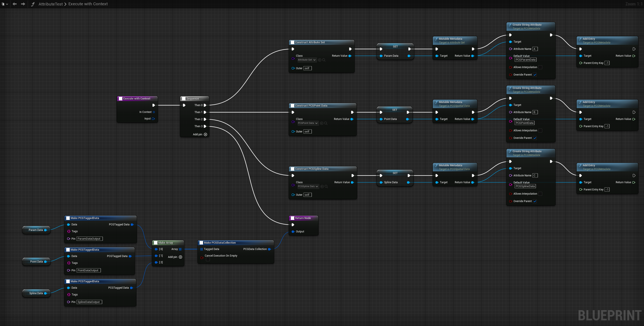The width and height of the screenshot is (644, 326).
Task: Click the back navigation arrow in the toolbar
Action: pyautogui.click(x=14, y=4)
